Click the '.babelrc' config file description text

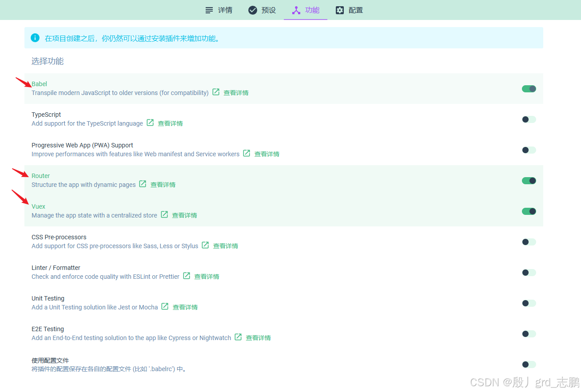[x=109, y=369]
